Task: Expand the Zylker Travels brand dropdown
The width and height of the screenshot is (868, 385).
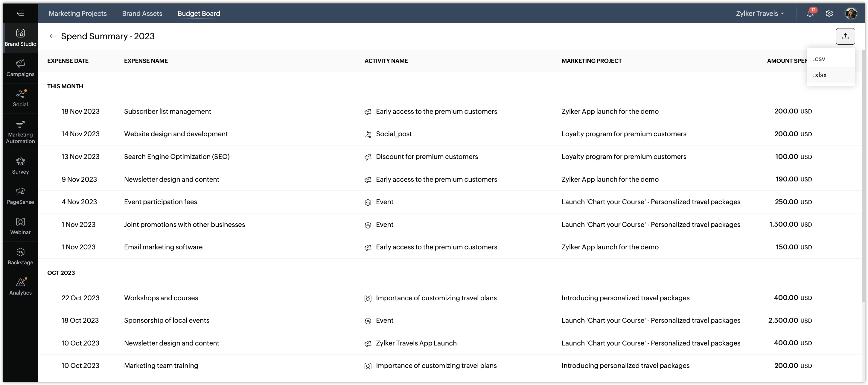Action: pos(760,13)
